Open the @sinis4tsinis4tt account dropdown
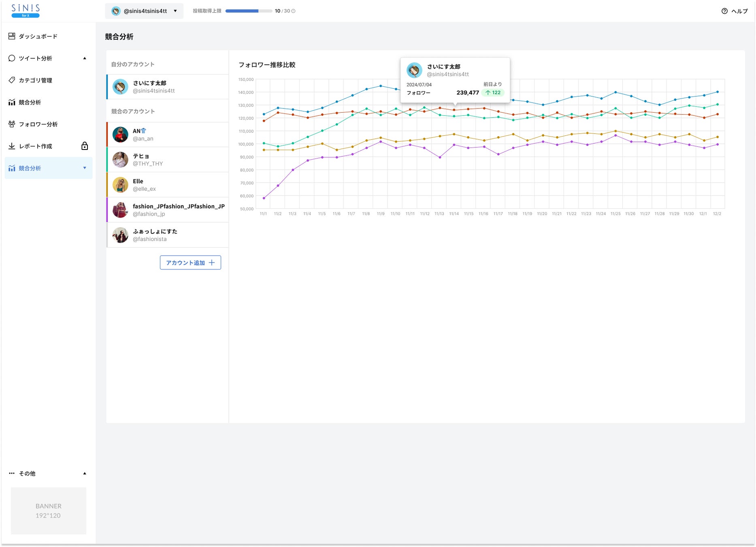The height and width of the screenshot is (547, 756). 144,11
